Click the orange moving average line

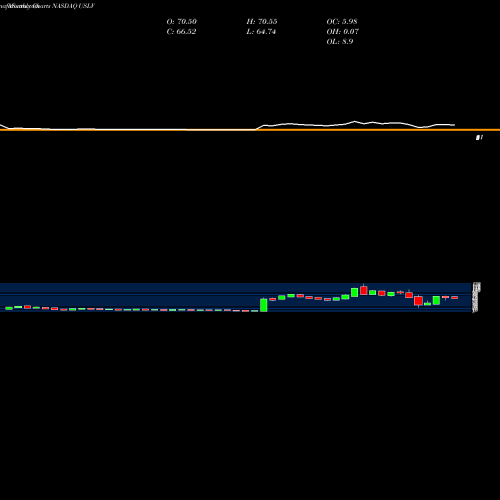250,130
